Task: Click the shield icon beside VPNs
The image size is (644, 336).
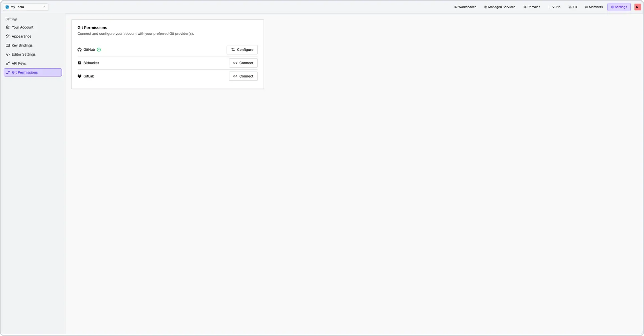Action: [550, 7]
